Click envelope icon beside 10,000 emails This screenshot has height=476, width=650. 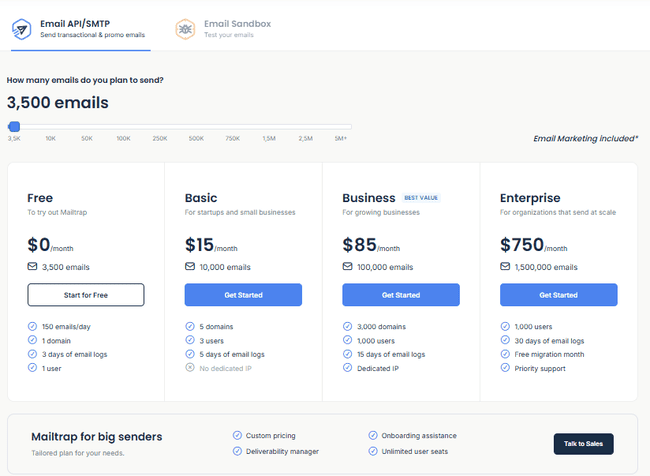pyautogui.click(x=190, y=266)
